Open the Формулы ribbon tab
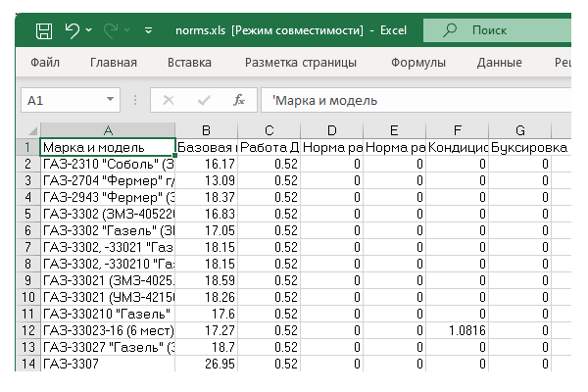The height and width of the screenshot is (392, 588). pyautogui.click(x=418, y=63)
